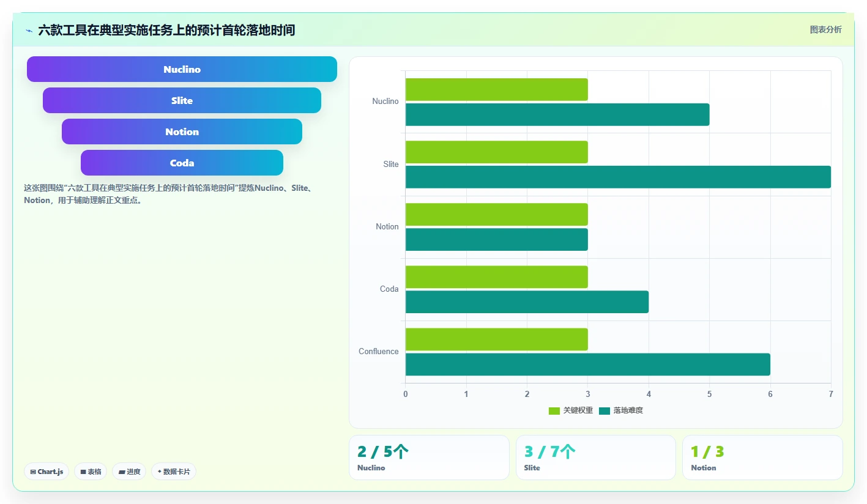Click the x-axis tick label 0
The image size is (867, 504).
coord(406,394)
